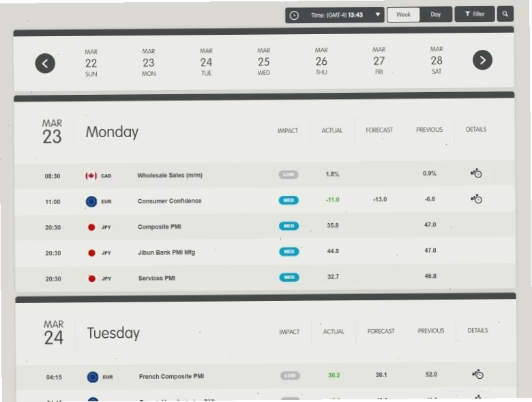The image size is (532, 402).
Task: Click the Japan flag in Services PMI row
Action: point(91,278)
